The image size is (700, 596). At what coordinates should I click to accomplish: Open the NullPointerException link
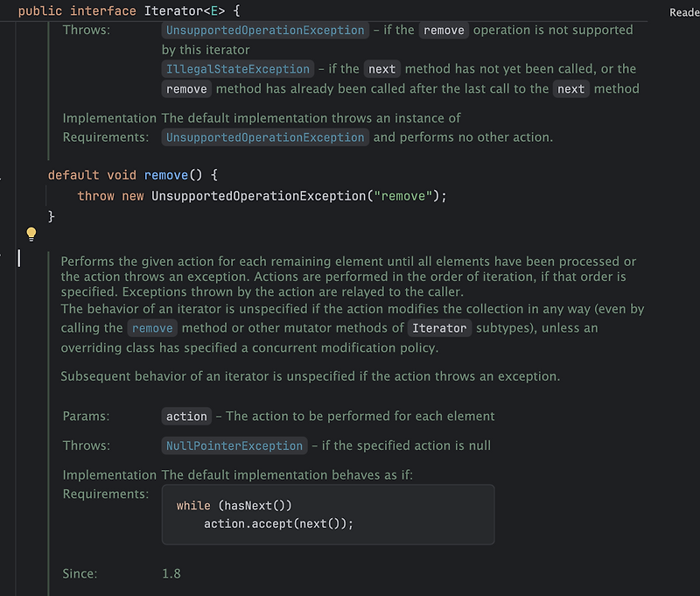234,445
